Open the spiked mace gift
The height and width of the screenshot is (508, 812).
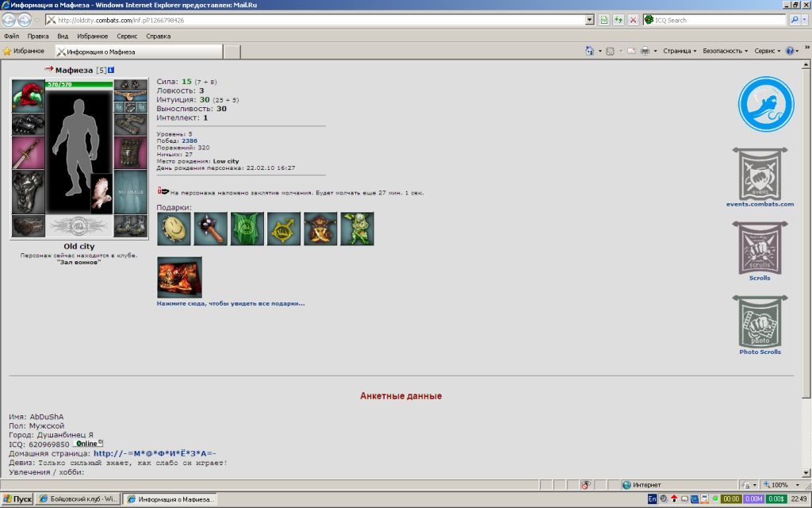(210, 229)
